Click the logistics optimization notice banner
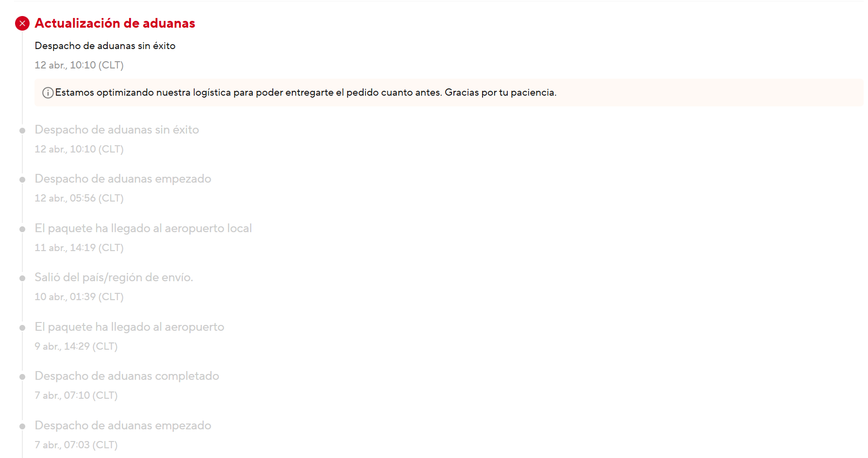This screenshot has width=868, height=458. 449,92
